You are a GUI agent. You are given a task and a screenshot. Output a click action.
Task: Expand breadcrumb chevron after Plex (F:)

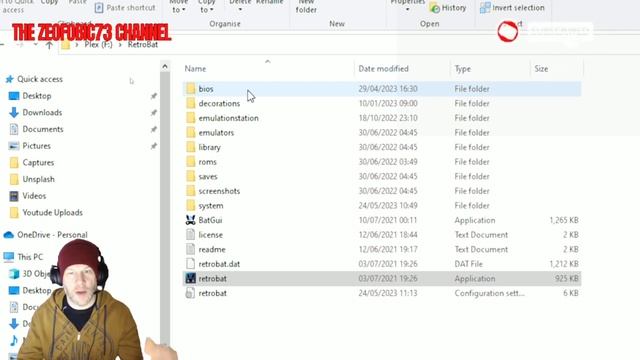120,44
